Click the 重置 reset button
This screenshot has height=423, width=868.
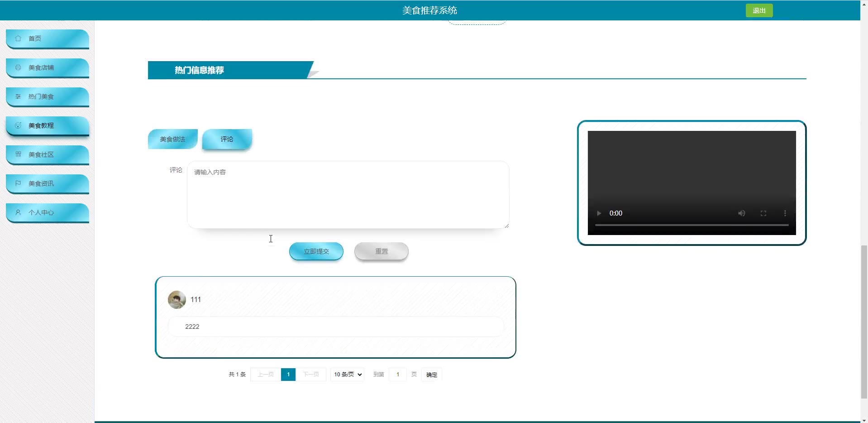tap(382, 251)
